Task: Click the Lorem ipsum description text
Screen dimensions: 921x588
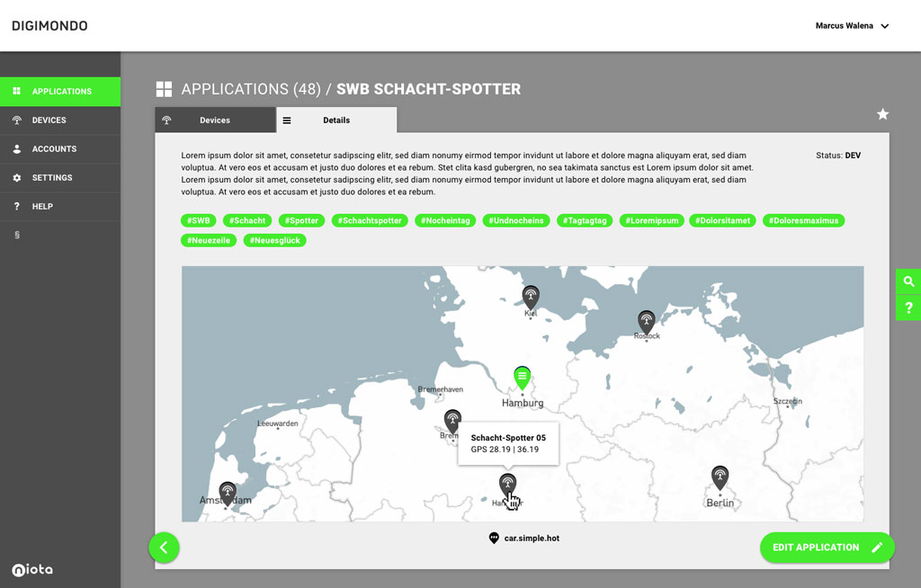Action: 467,174
